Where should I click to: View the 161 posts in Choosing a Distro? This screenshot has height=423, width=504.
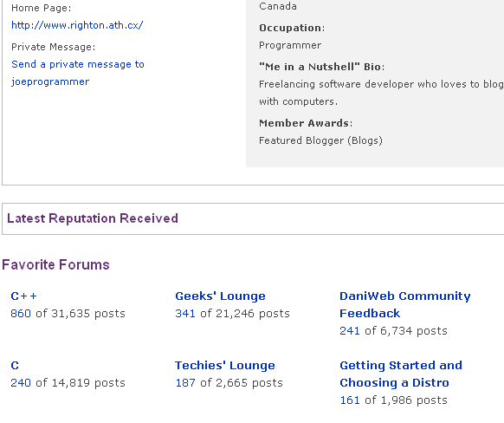coord(350,400)
